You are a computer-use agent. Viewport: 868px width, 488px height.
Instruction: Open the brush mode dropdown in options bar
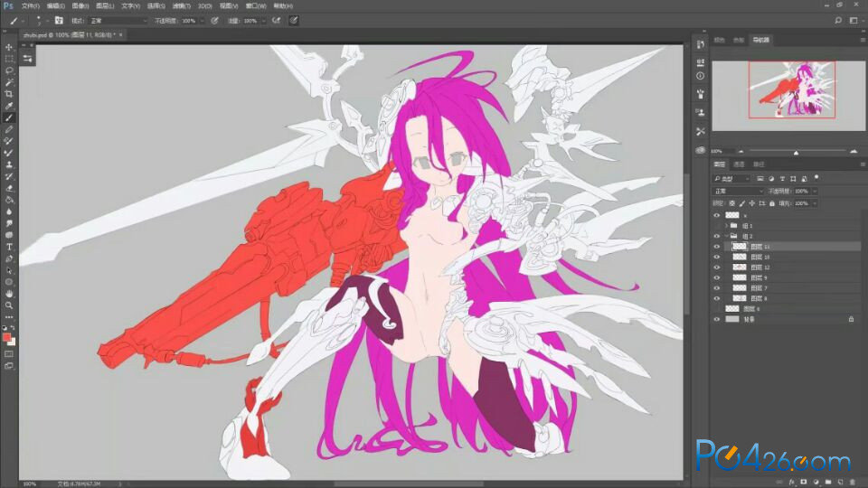[118, 21]
